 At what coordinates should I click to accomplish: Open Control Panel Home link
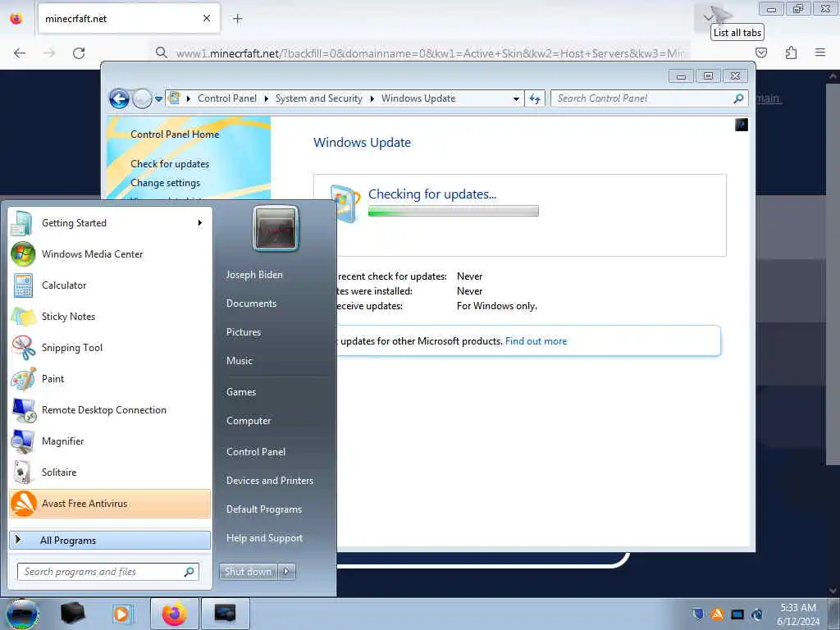[x=175, y=135]
